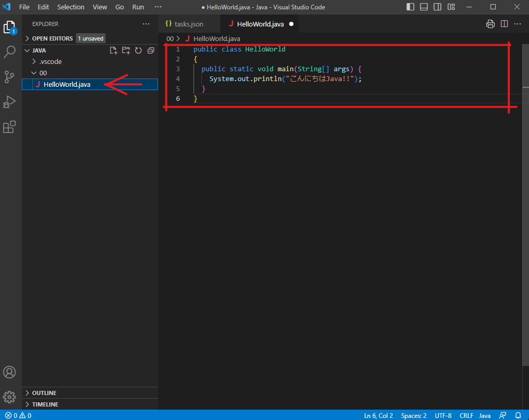Open the Extensions view
Image resolution: width=529 pixels, height=420 pixels.
pyautogui.click(x=9, y=127)
